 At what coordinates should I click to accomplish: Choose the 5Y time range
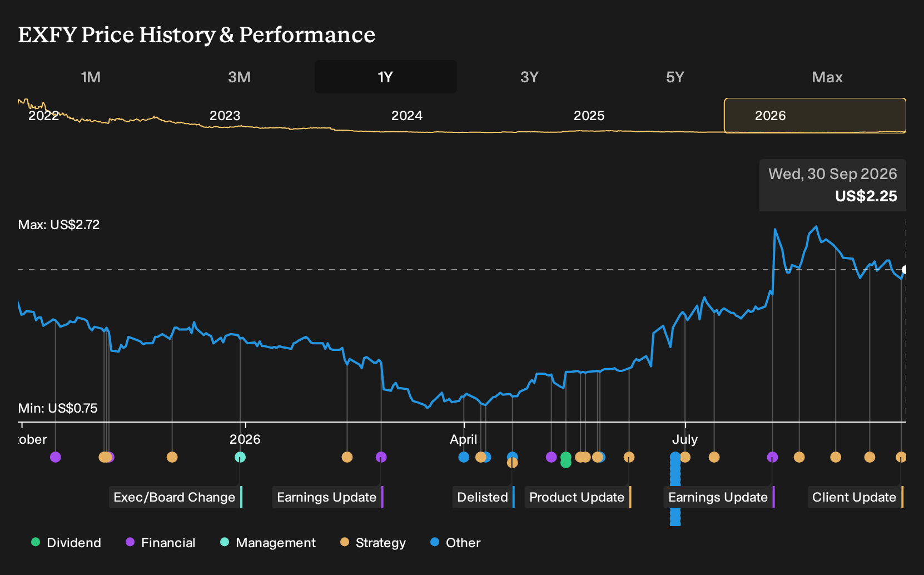coord(675,77)
